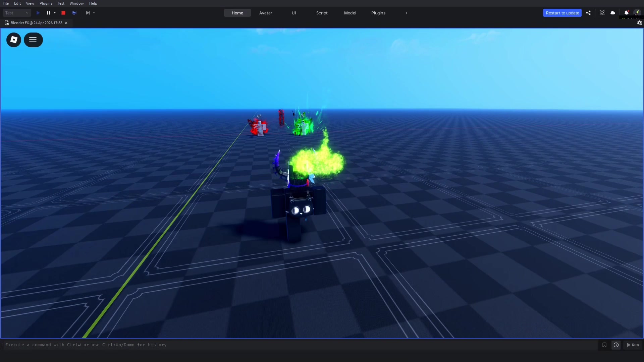The width and height of the screenshot is (644, 362).
Task: Switch to the Plugins ribbon tab
Action: pyautogui.click(x=378, y=13)
